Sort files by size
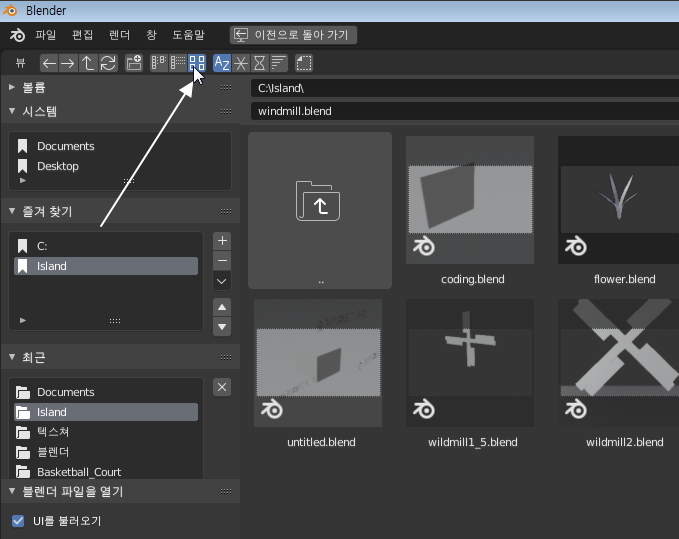The height and width of the screenshot is (539, 679). (278, 64)
